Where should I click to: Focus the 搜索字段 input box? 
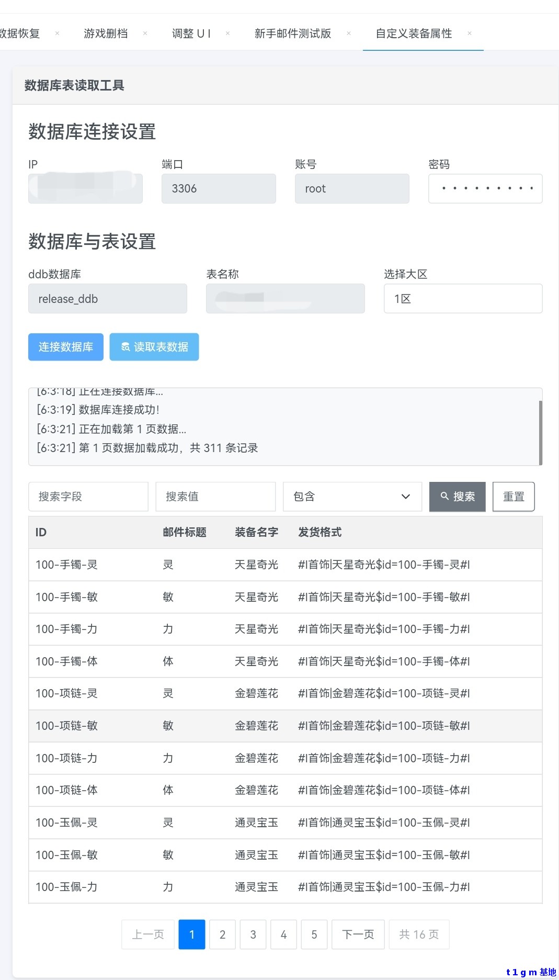88,497
